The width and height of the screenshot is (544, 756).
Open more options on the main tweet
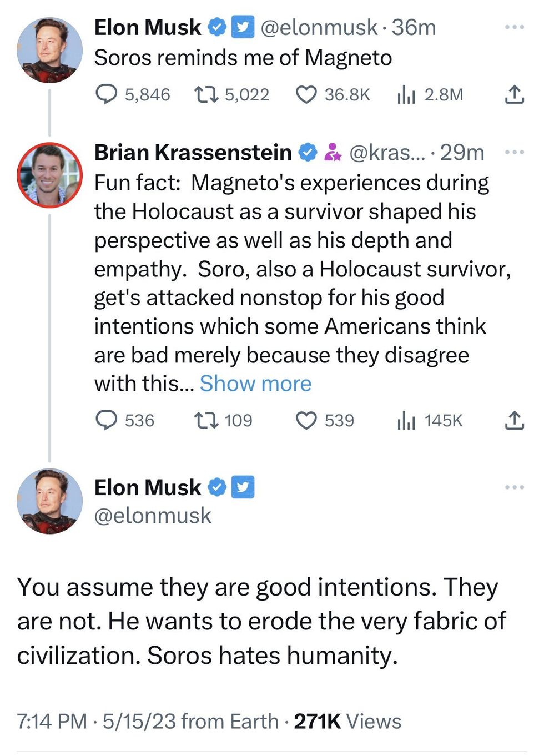click(x=515, y=487)
